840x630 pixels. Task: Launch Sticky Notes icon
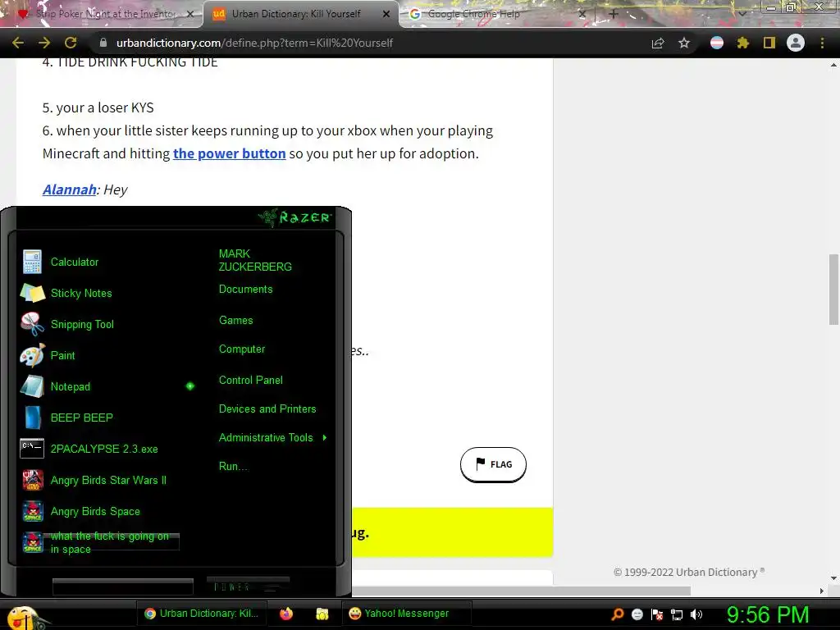click(x=32, y=293)
